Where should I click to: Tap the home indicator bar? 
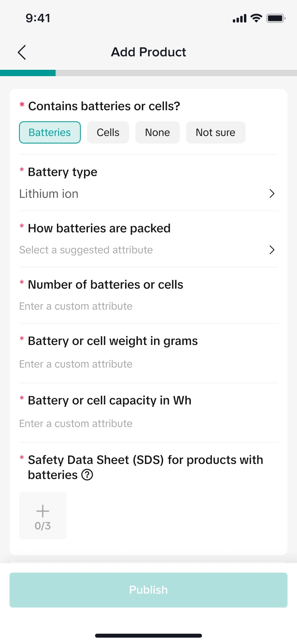148,636
